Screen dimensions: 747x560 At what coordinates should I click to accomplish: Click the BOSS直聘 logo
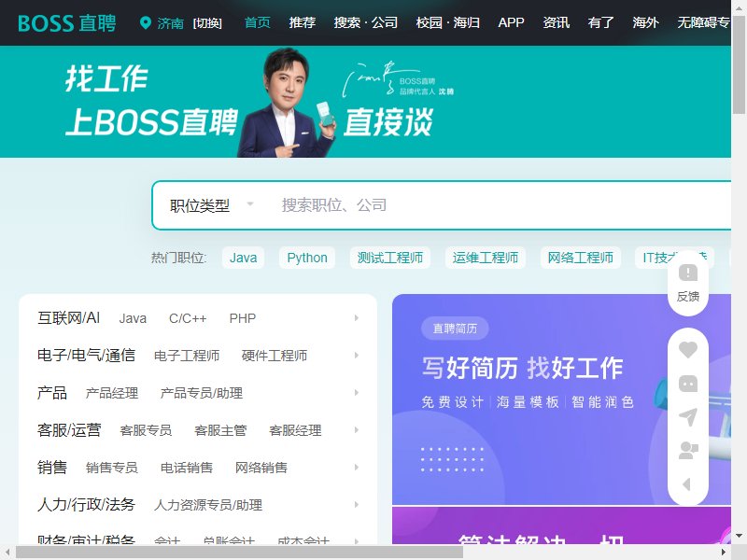66,22
